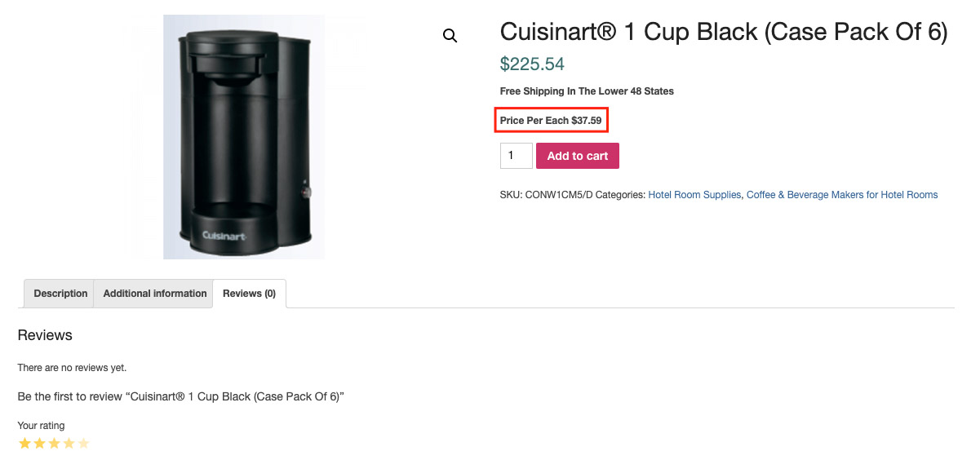Screen dimensions: 980x460
Task: Give a three star rating
Action: [x=54, y=444]
